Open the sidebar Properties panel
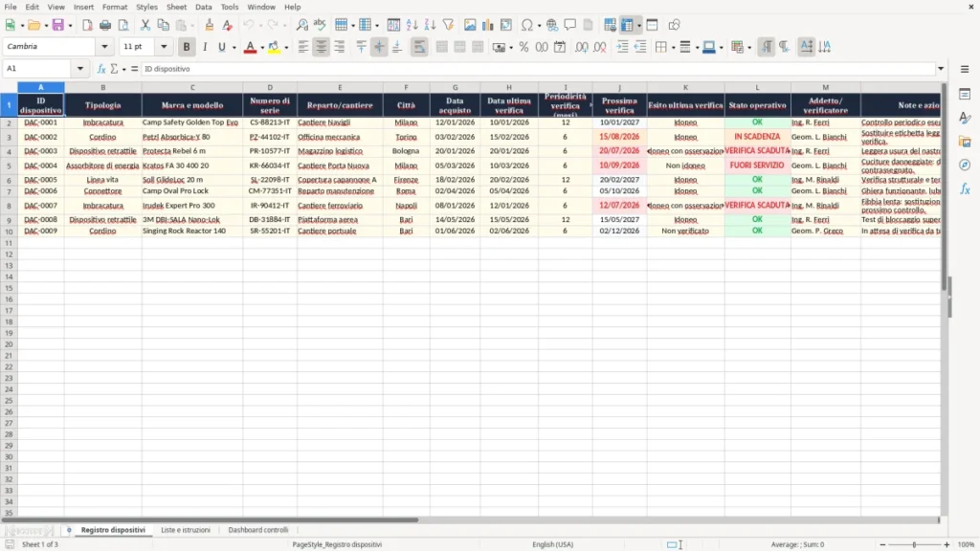Viewport: 980px width, 551px height. click(965, 94)
